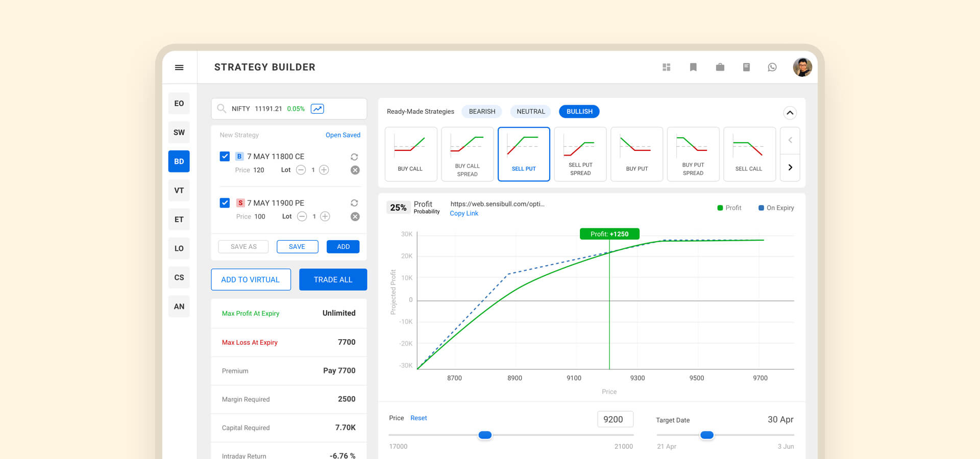Switch to the BEARISH strategies tab
The width and height of the screenshot is (980, 459).
point(482,112)
